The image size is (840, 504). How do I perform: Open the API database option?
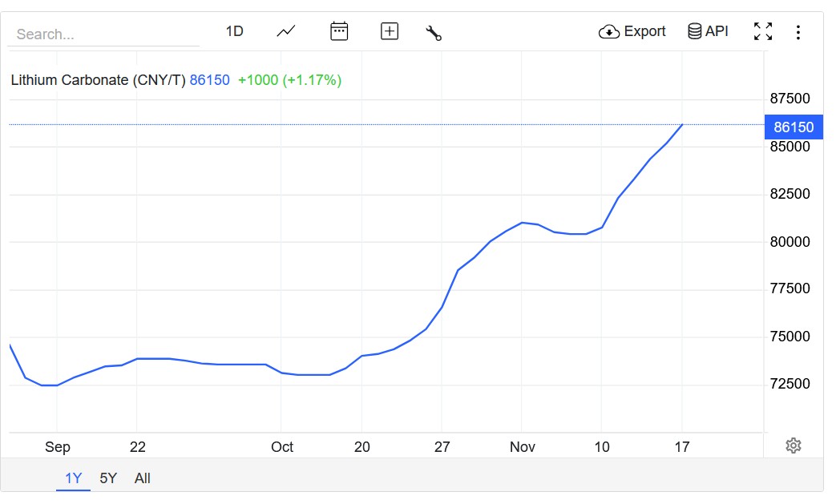pyautogui.click(x=709, y=32)
